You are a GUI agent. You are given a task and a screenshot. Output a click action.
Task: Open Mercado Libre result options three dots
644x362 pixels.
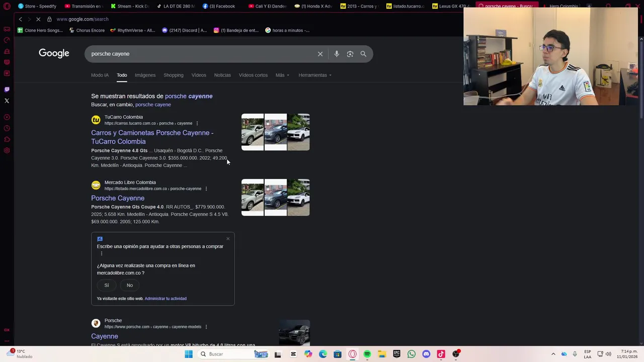pos(206,189)
